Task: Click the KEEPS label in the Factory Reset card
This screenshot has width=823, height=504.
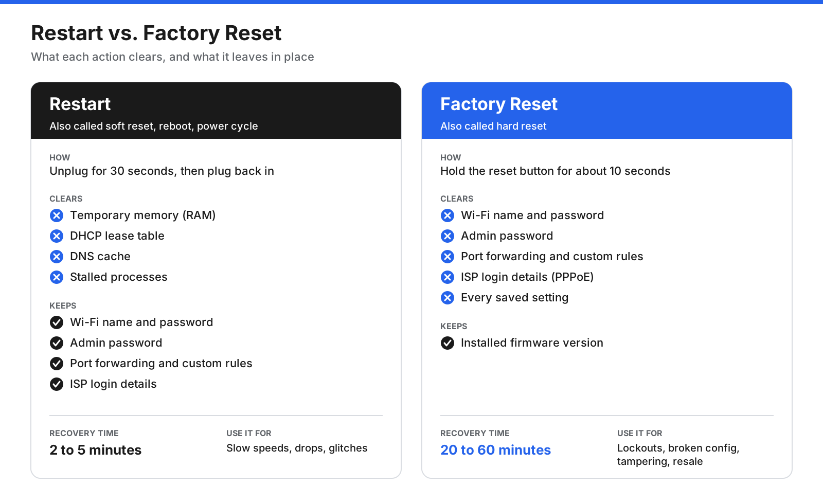Action: click(454, 327)
